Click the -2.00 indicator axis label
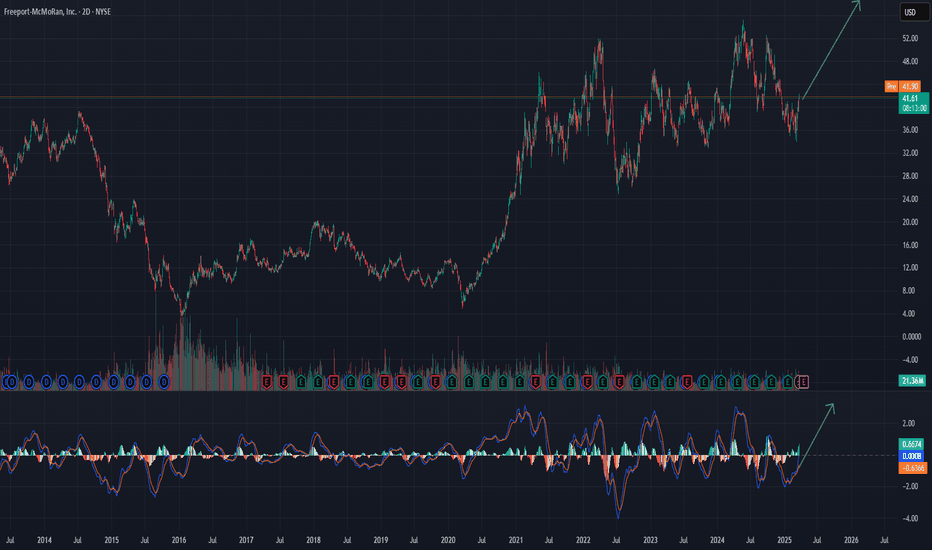The height and width of the screenshot is (550, 932). point(909,486)
